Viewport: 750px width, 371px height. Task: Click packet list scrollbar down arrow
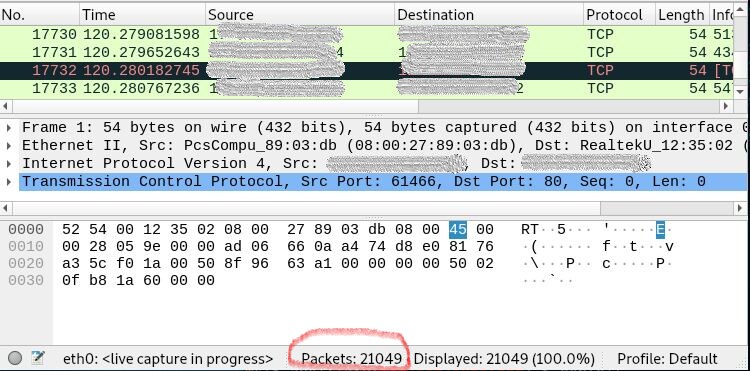coord(741,90)
